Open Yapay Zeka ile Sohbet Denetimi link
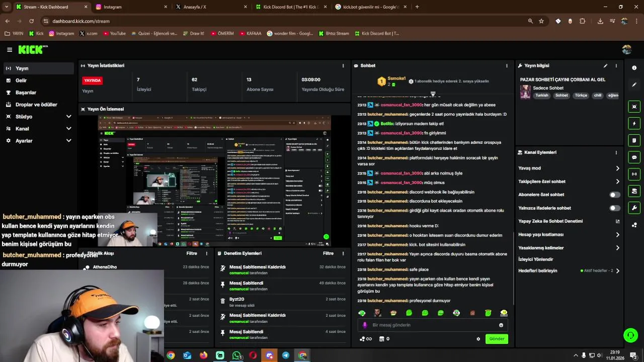Screen dimensions: 644x362 click(550, 221)
